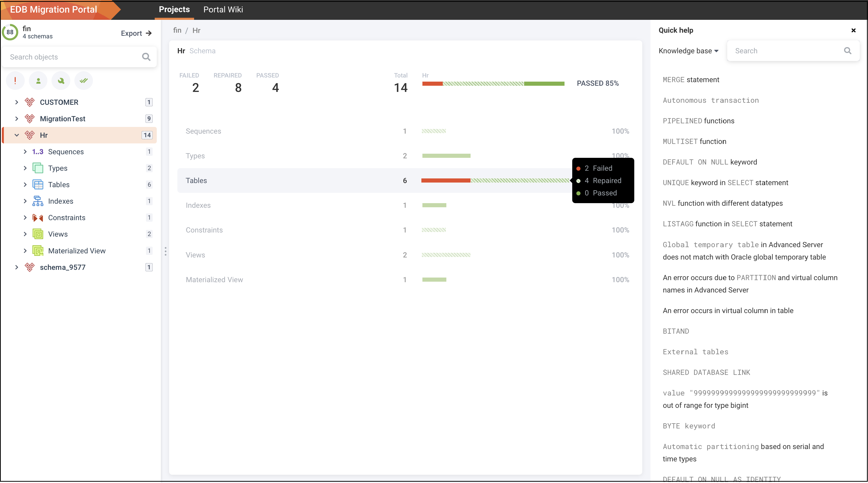Image resolution: width=868 pixels, height=483 pixels.
Task: Close the Quick help panel
Action: point(854,30)
